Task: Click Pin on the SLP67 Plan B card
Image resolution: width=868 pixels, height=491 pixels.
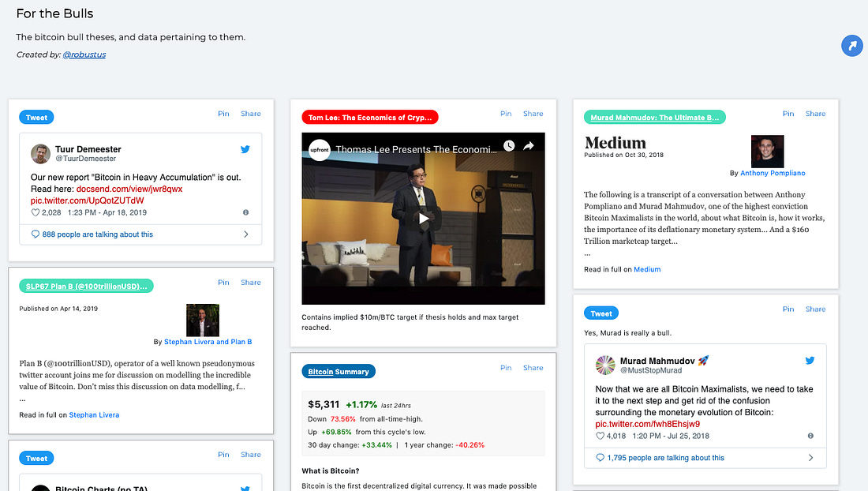Action: 223,283
